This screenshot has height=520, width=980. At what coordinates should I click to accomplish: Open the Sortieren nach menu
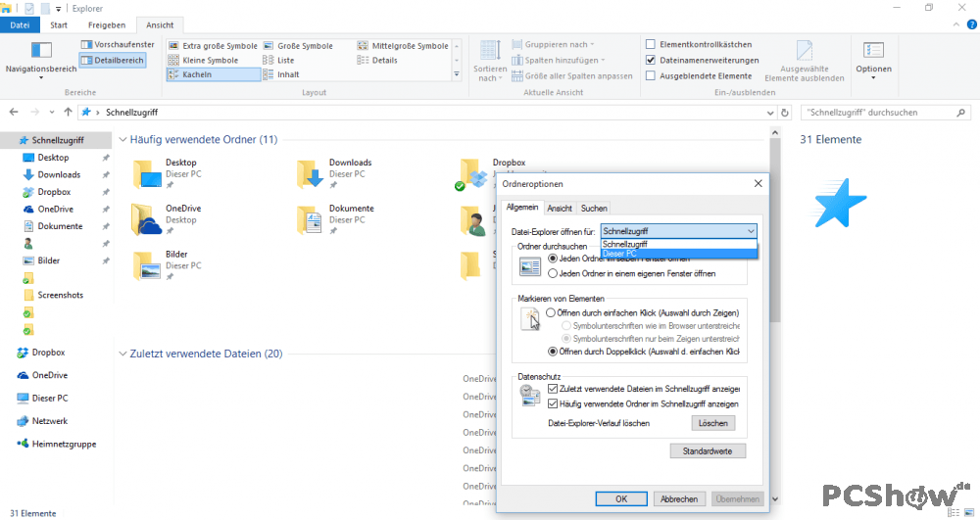tap(490, 60)
